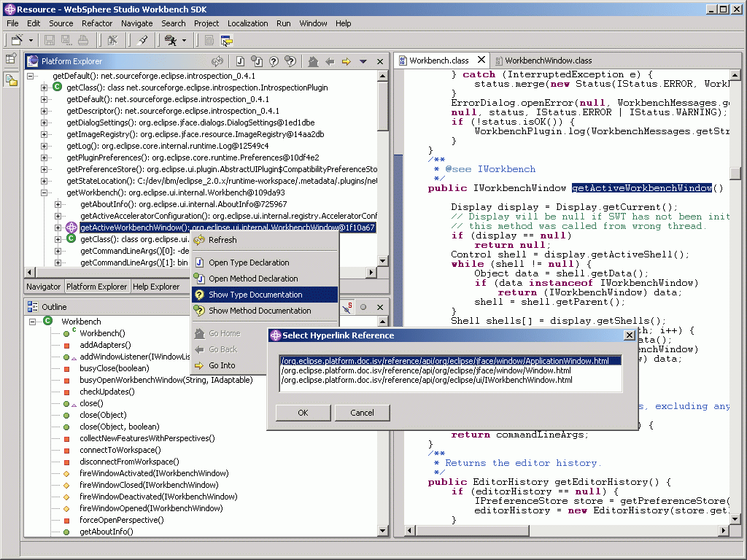Open the Run dropdown arrow
The height and width of the screenshot is (560, 747).
click(x=185, y=41)
